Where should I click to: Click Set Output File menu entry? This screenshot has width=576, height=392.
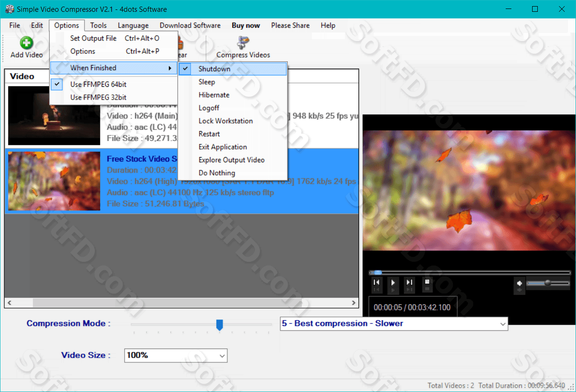113,38
